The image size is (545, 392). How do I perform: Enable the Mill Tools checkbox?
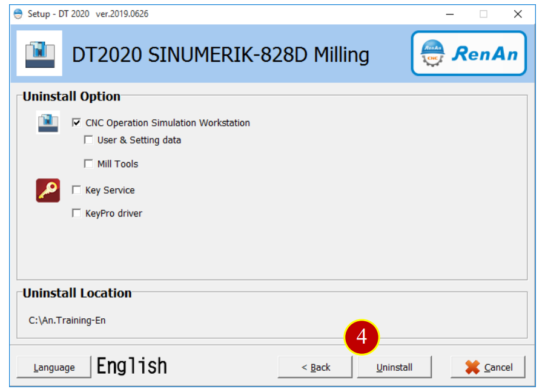point(88,163)
